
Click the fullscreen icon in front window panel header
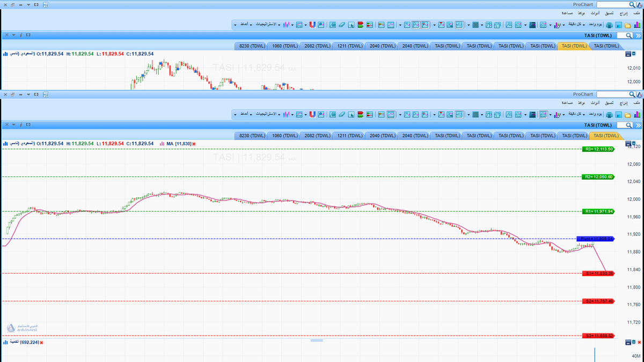(28, 125)
